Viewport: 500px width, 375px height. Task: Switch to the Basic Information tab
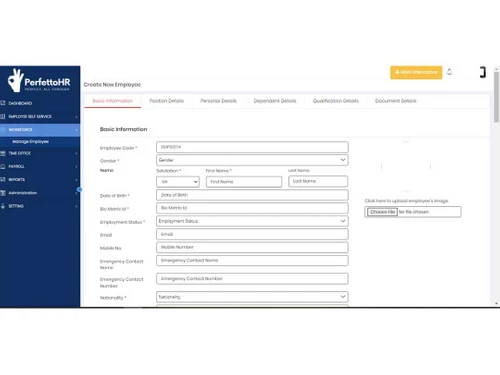(x=113, y=101)
